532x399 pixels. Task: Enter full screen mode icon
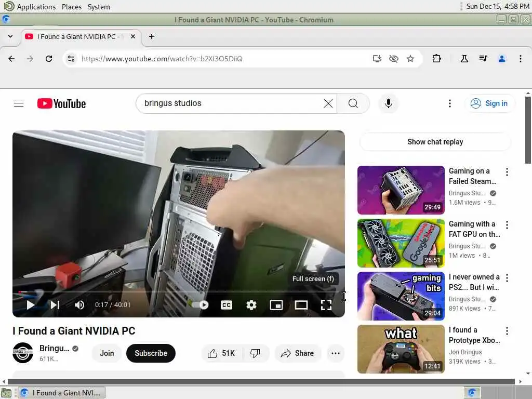(x=326, y=304)
